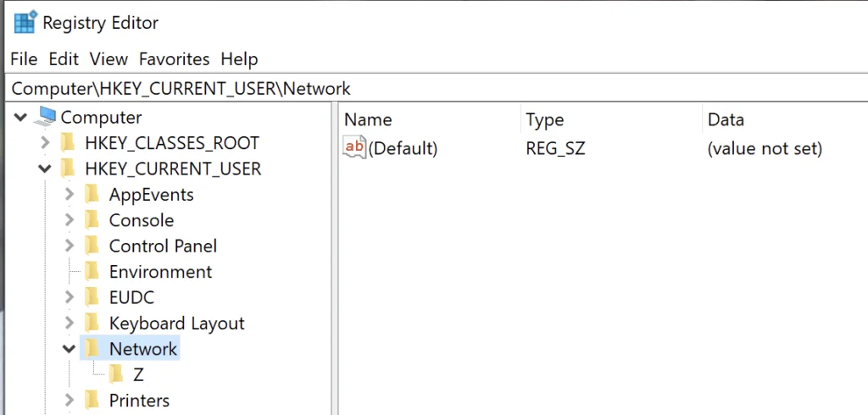Image resolution: width=868 pixels, height=415 pixels.
Task: Select the HKEY_CLASSES_ROOT tree label
Action: click(x=172, y=143)
